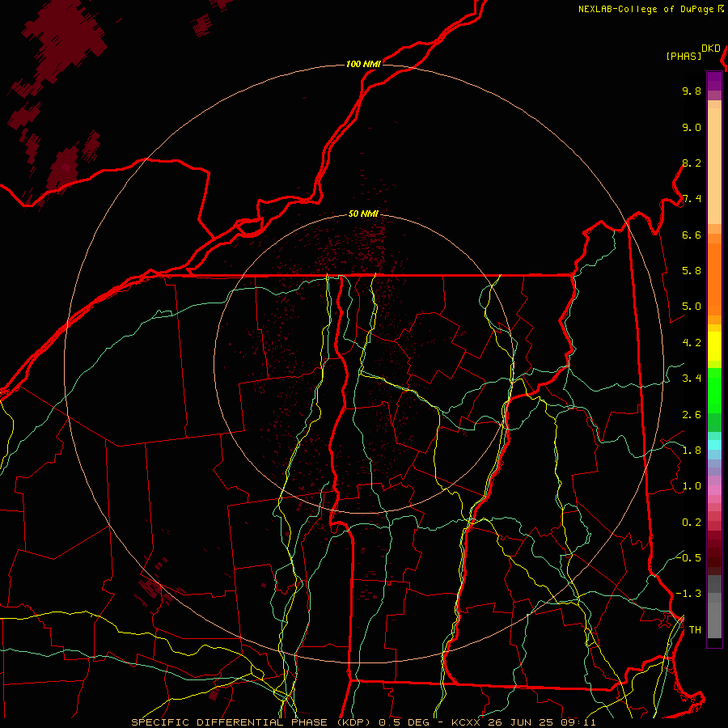Pick the pink band on the color scale
Image resolution: width=728 pixels, height=728 pixels.
click(x=714, y=490)
